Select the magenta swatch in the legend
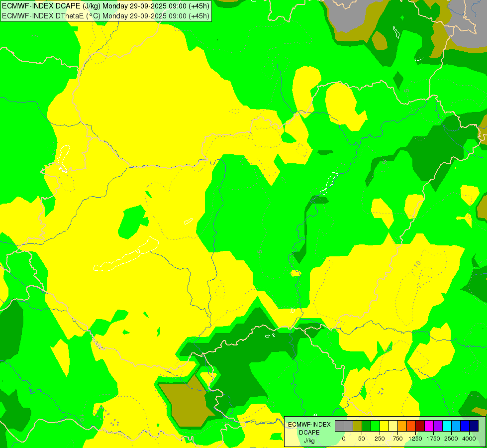 [x=429, y=426]
